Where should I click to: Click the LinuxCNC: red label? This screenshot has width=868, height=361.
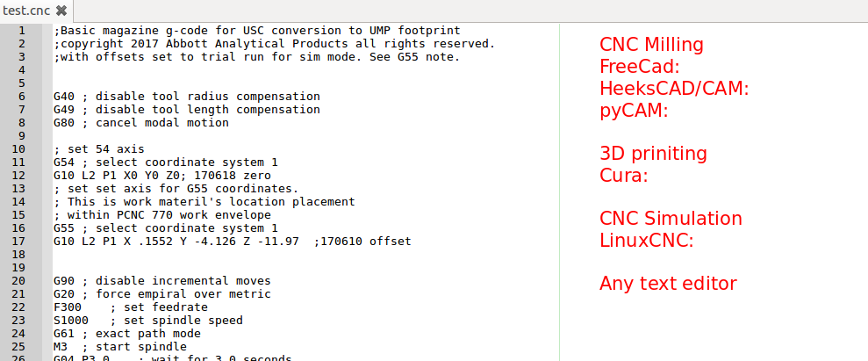tap(647, 240)
